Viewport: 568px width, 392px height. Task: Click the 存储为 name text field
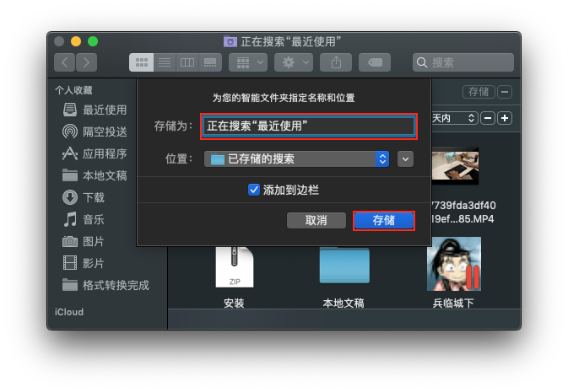pyautogui.click(x=308, y=126)
